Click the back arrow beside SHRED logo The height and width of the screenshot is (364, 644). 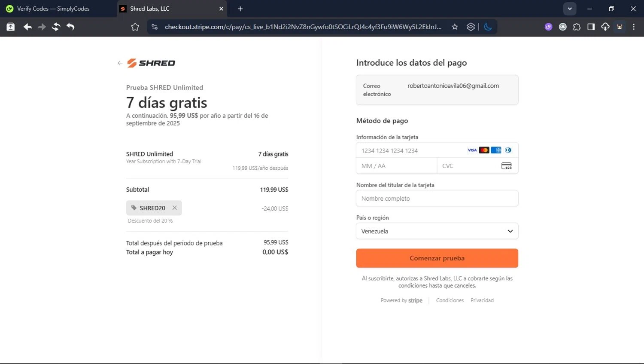(120, 63)
